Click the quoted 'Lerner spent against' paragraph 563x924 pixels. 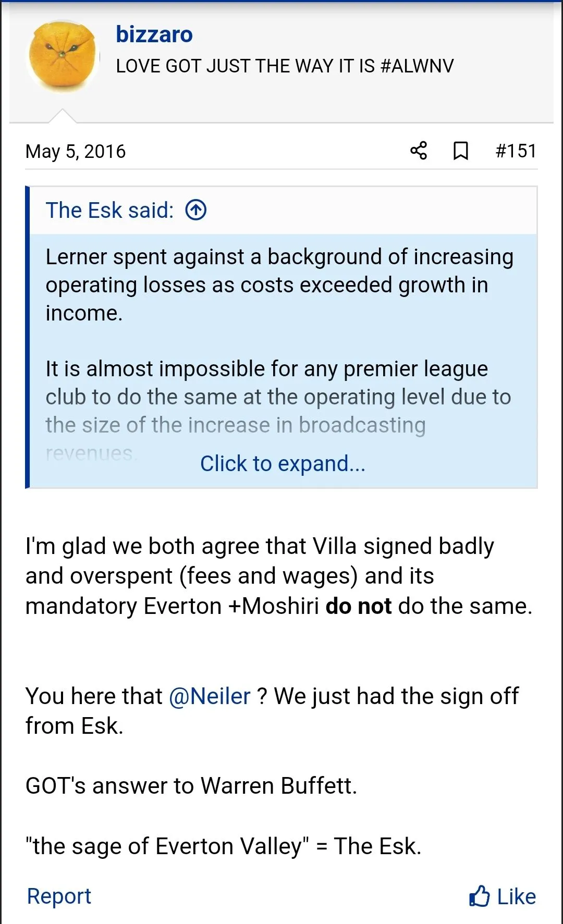pos(279,285)
